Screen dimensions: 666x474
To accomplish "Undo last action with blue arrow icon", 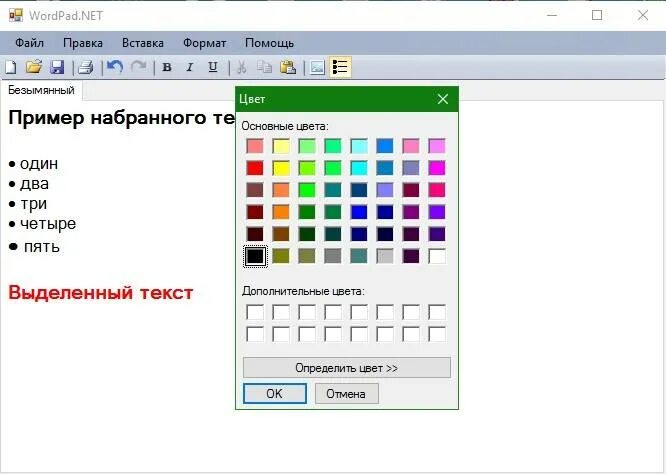I will [115, 67].
